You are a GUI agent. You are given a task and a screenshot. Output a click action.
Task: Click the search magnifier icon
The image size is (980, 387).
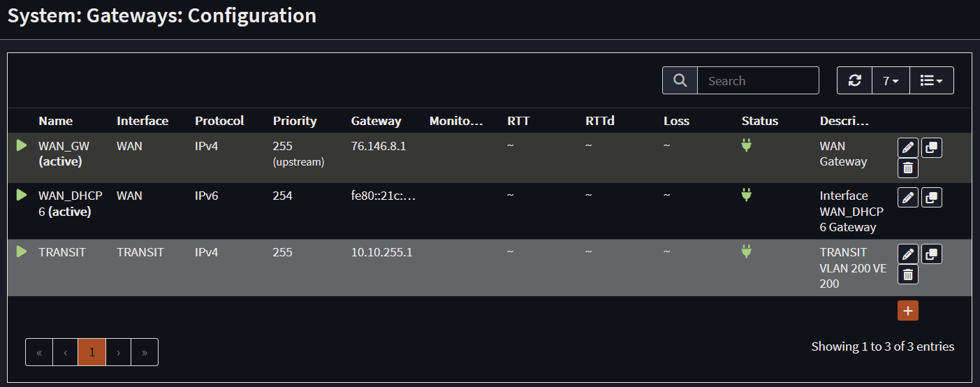click(680, 80)
